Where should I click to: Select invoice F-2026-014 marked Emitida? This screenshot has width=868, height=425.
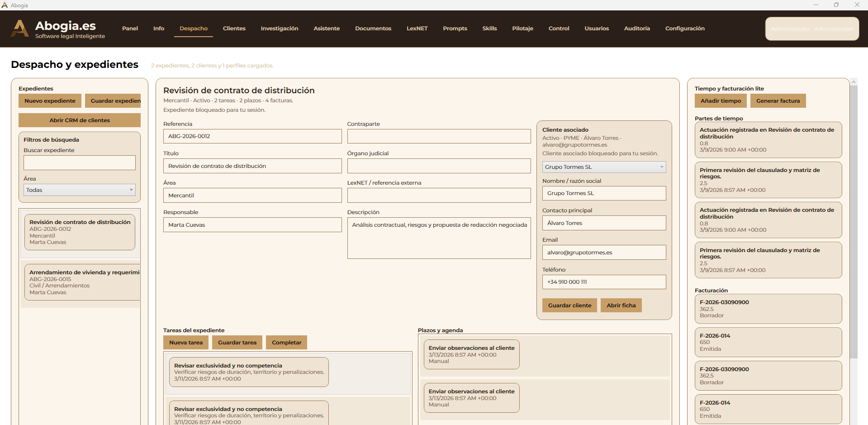768,342
